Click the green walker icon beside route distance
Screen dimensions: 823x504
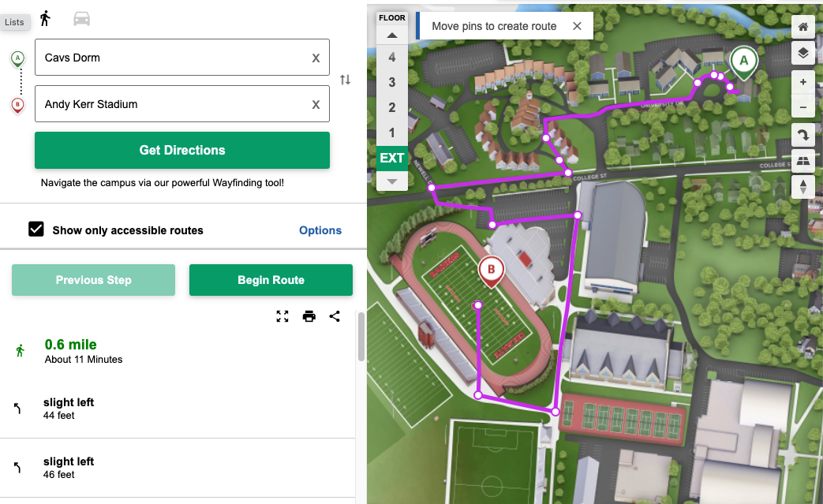20,350
